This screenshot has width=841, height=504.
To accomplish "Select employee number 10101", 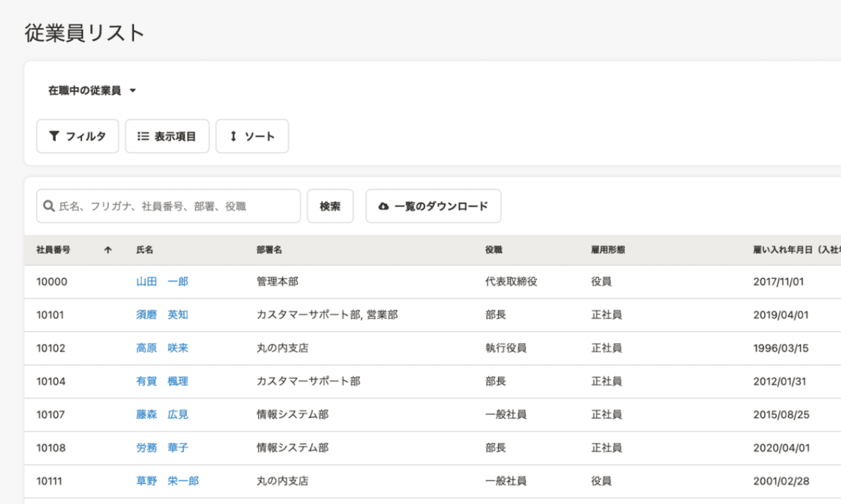I will click(x=50, y=315).
